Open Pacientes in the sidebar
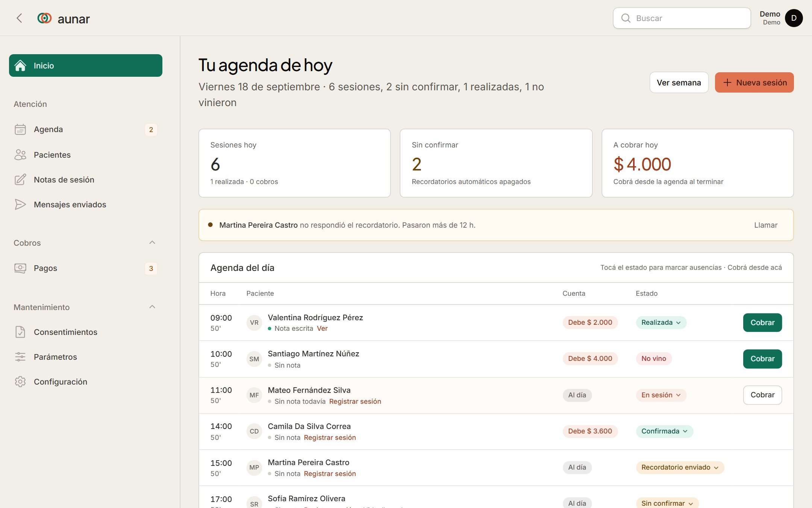Image resolution: width=812 pixels, height=508 pixels. point(86,155)
